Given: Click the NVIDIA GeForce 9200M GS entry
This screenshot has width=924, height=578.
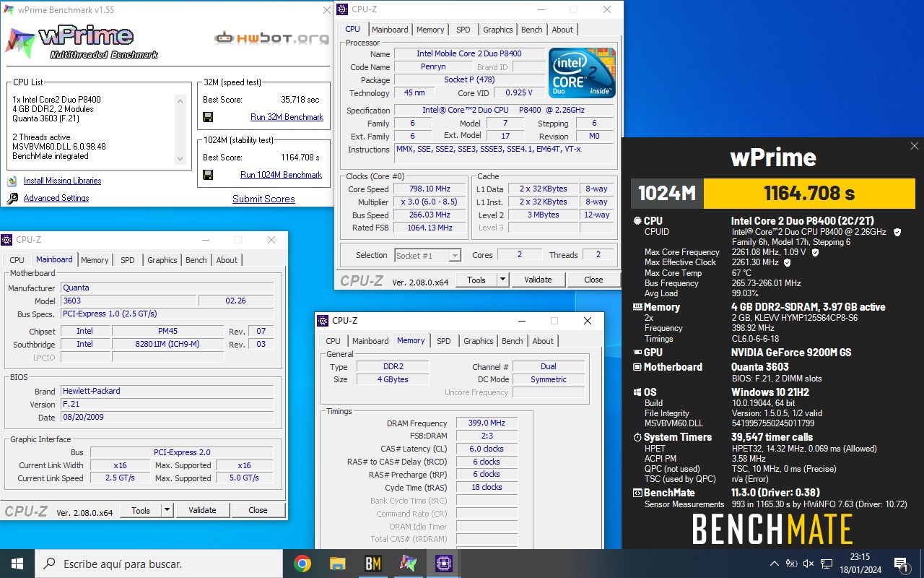Looking at the screenshot, I should [x=791, y=353].
